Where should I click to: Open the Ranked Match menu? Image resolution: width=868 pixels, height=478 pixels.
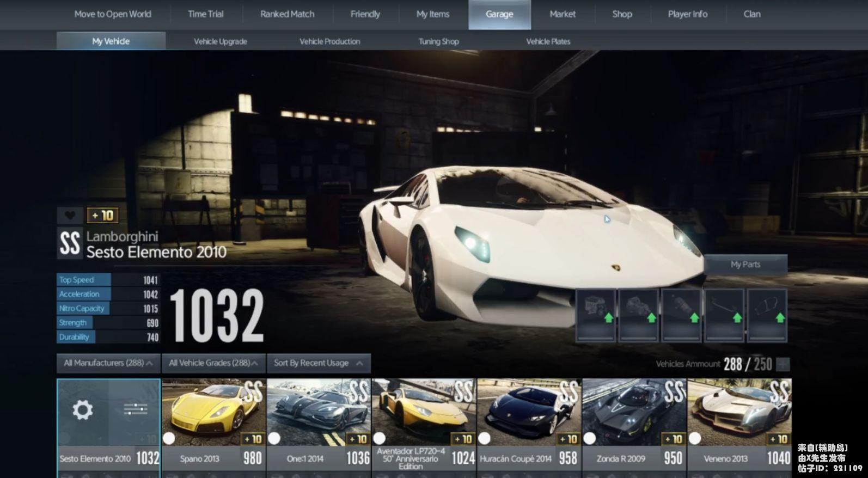click(x=287, y=14)
